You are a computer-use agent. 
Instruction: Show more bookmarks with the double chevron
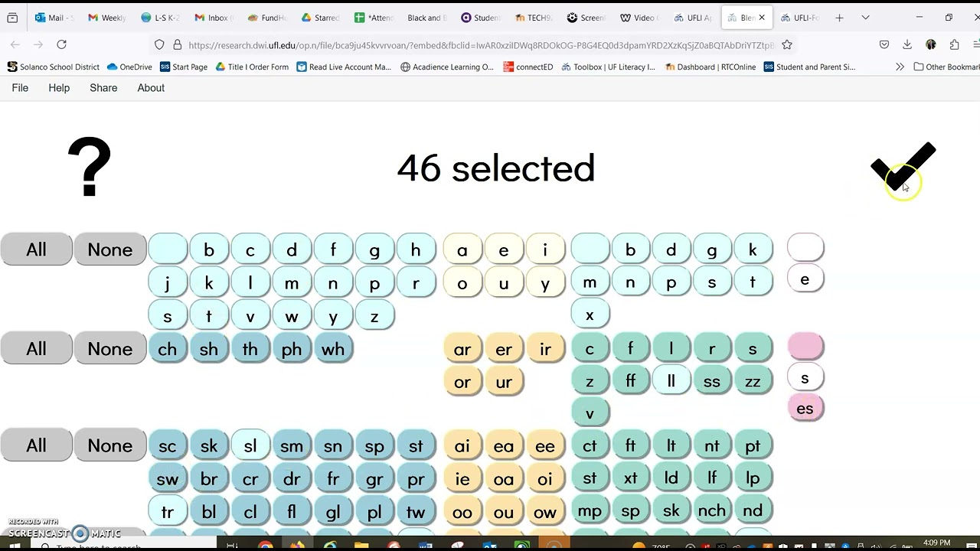coord(900,67)
